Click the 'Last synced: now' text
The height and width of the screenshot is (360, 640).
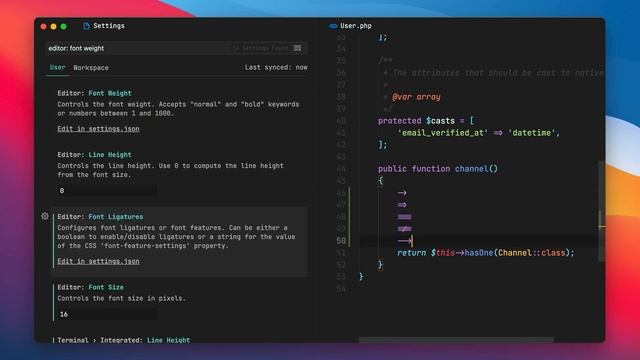click(x=276, y=67)
